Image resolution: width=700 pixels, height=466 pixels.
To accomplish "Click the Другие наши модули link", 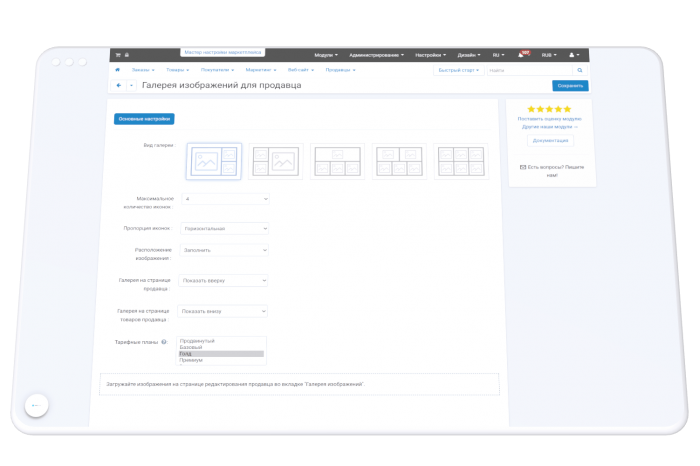I will point(550,127).
